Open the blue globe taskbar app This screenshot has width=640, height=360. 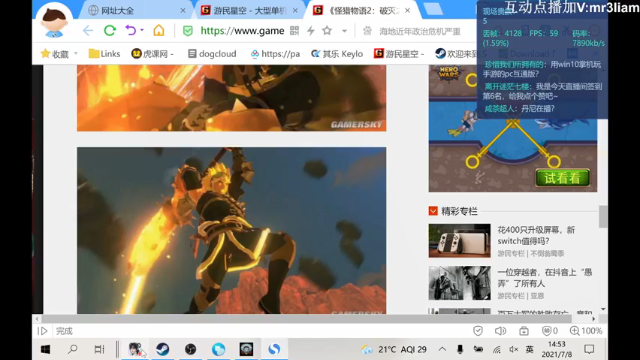coord(218,349)
